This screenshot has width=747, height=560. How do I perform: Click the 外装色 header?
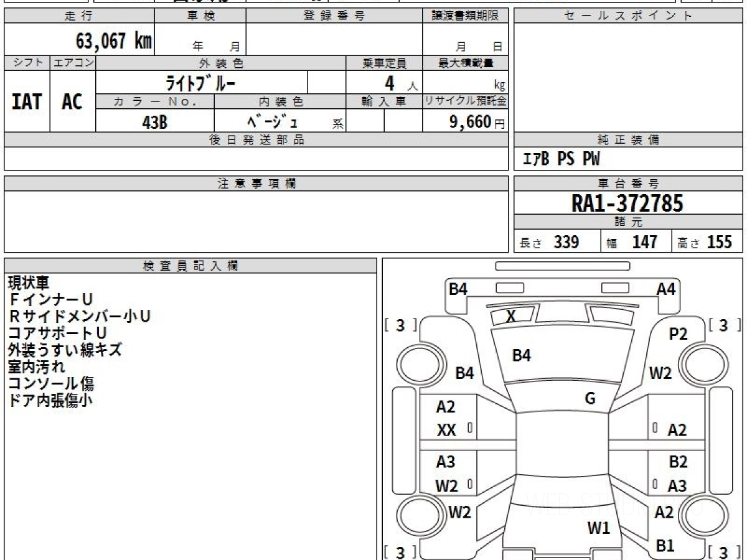[x=221, y=63]
